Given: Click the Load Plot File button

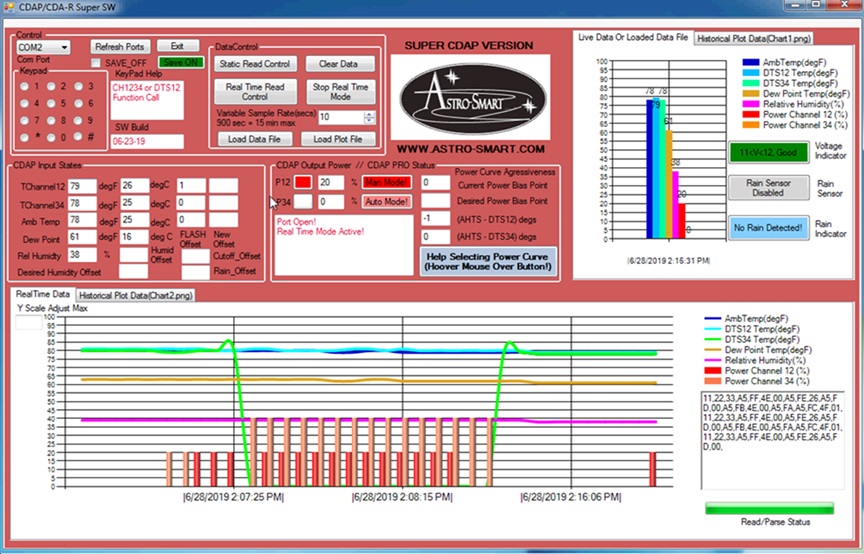Looking at the screenshot, I should click(338, 139).
